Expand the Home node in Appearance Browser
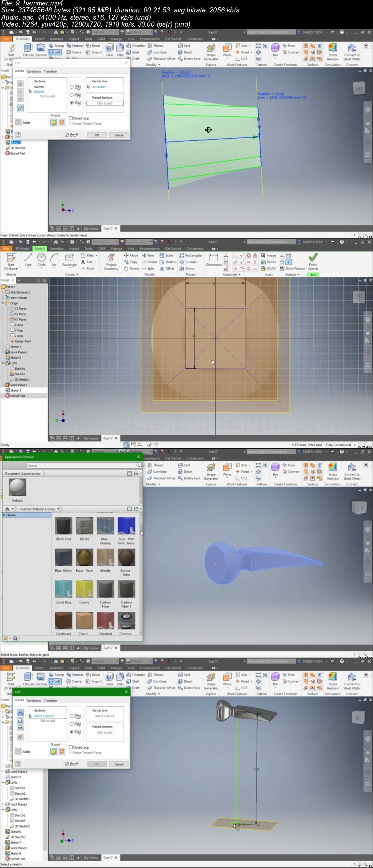Screen dimensions: 373x868 [4, 515]
